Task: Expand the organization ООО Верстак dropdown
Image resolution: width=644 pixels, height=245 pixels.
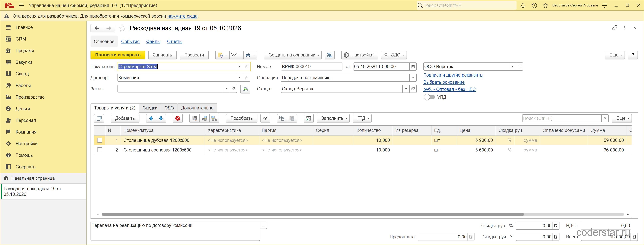Action: 513,67
